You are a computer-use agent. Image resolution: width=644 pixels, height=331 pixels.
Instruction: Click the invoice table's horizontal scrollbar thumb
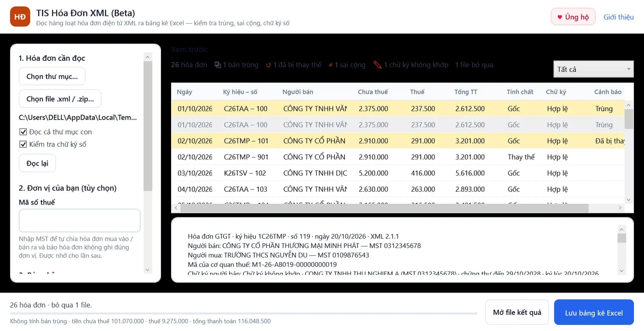(x=384, y=208)
